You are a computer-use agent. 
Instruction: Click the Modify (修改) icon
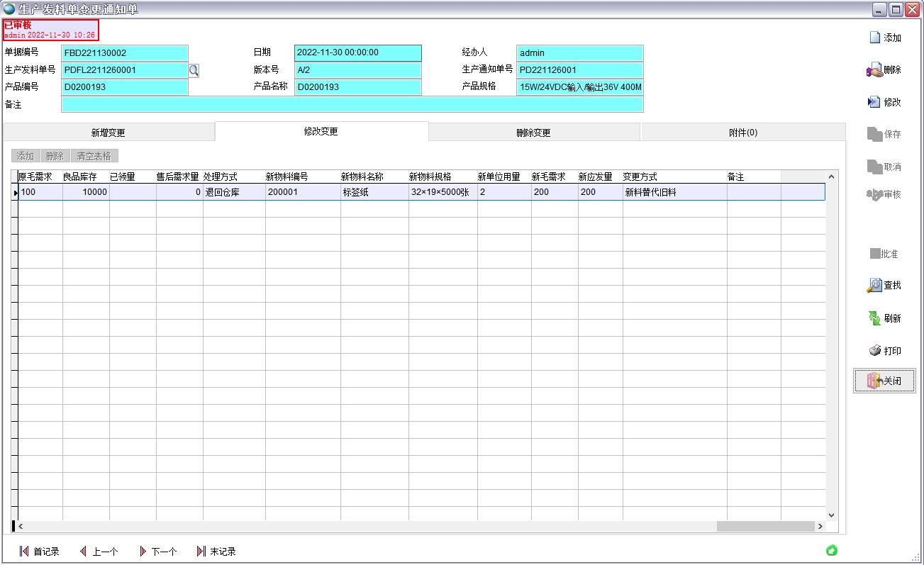tap(874, 102)
